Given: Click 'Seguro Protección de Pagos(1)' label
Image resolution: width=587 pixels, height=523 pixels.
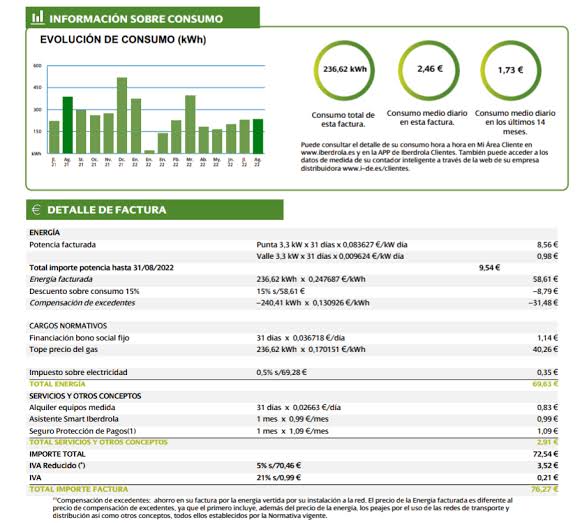Looking at the screenshot, I should (x=83, y=431).
